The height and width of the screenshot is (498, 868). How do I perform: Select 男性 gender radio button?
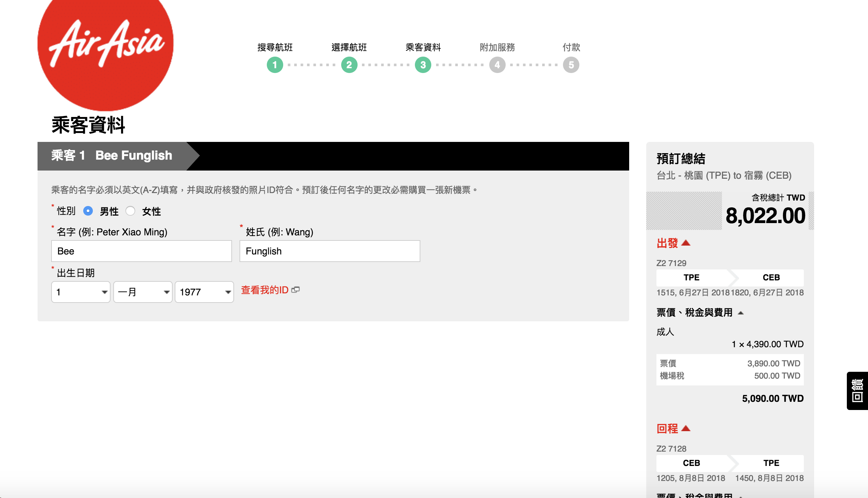(x=88, y=211)
